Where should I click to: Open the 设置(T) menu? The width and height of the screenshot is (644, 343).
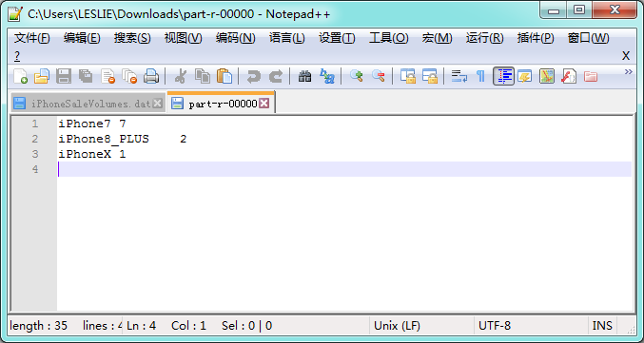[x=337, y=39]
